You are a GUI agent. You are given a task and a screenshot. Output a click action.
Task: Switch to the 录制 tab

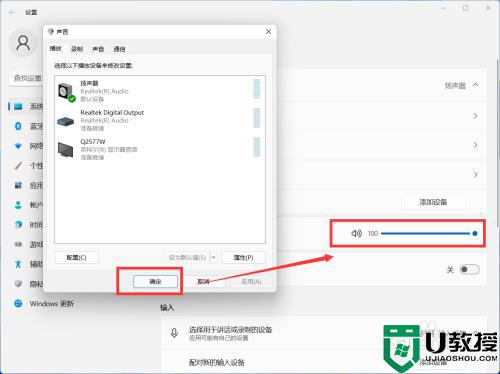(77, 49)
